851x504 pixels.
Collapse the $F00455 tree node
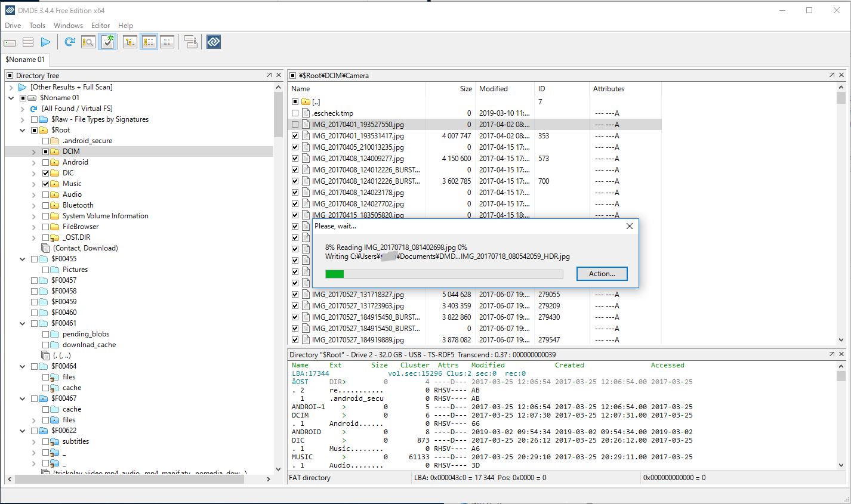point(23,259)
